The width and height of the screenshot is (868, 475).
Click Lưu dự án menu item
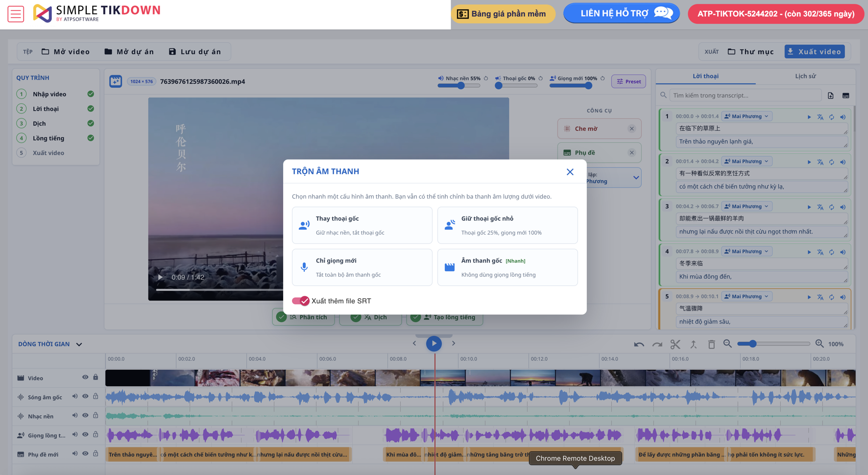click(195, 51)
